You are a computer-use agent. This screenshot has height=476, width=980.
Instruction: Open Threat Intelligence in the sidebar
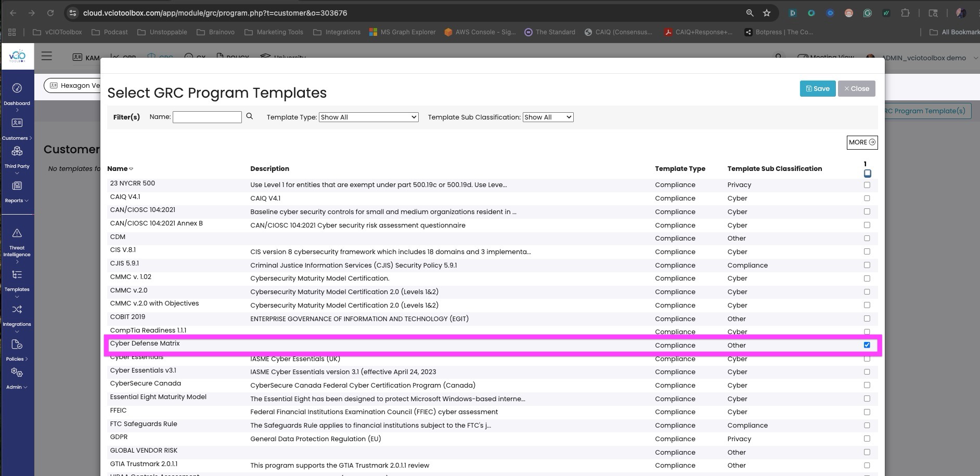coord(17,246)
